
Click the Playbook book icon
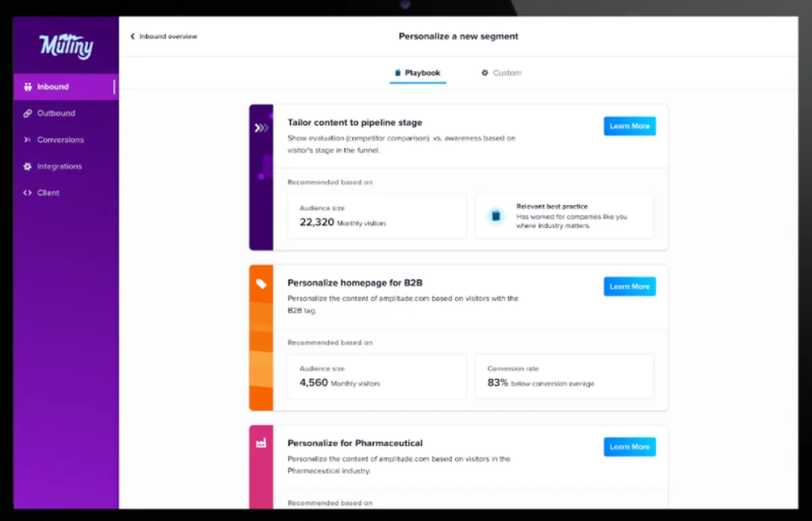[398, 72]
